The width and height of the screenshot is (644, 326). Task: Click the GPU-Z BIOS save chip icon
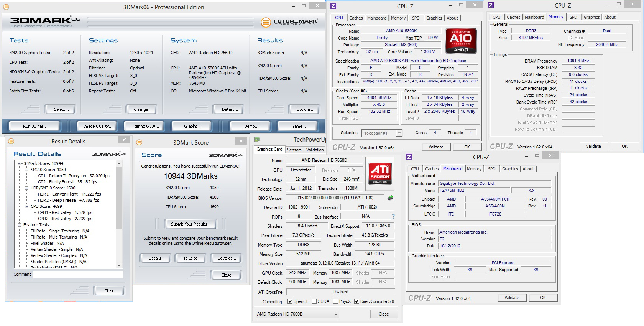(x=390, y=198)
